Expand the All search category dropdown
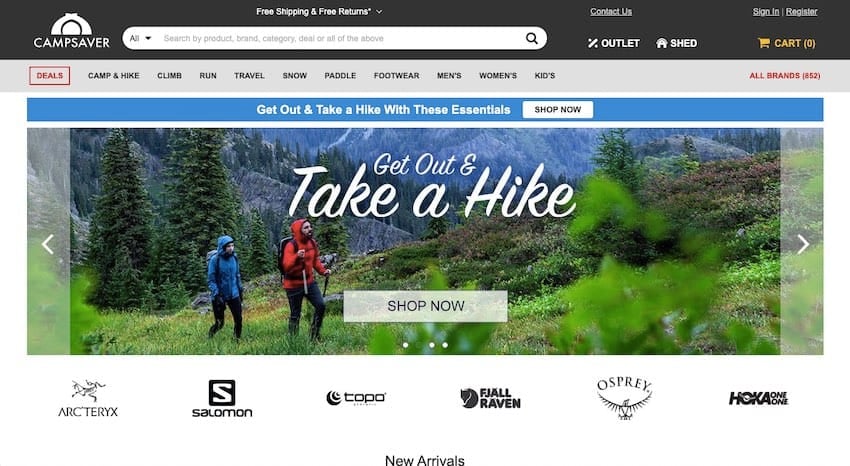Image resolution: width=850 pixels, height=466 pixels. pos(140,38)
